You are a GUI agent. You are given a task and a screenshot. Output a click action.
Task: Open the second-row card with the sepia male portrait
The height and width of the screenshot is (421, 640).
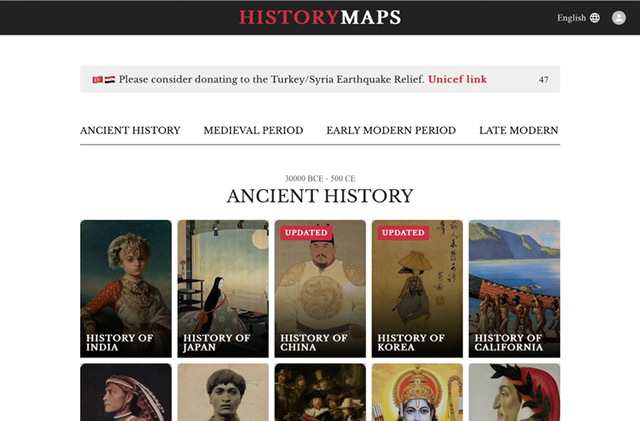click(223, 392)
